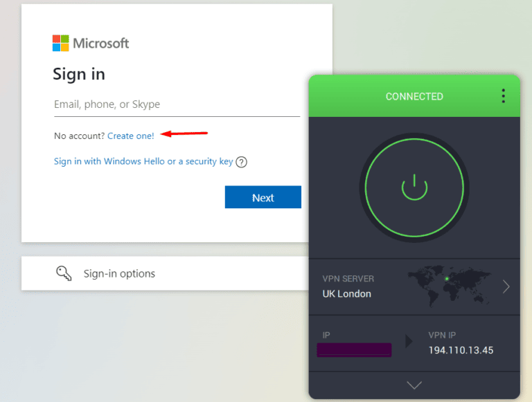Toggle the VPN power button off
Screen dimensions: 532x402
414,188
